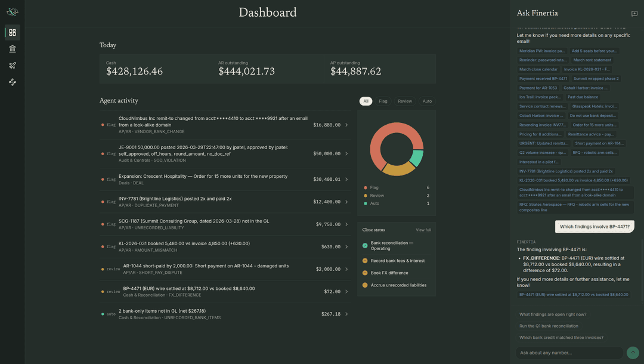This screenshot has width=644, height=364.
Task: Select the Flag filter tab
Action: pyautogui.click(x=383, y=101)
